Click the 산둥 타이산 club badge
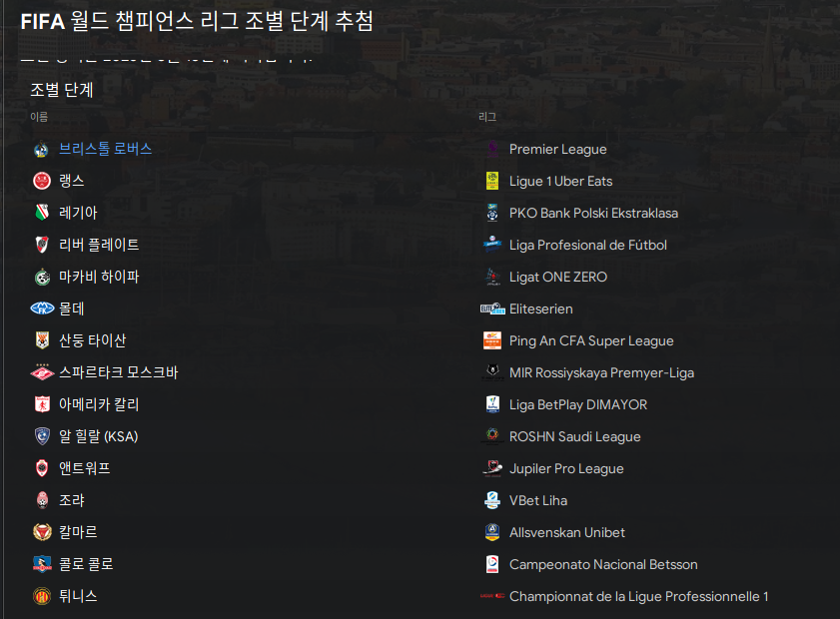Image resolution: width=840 pixels, height=619 pixels. coord(42,340)
